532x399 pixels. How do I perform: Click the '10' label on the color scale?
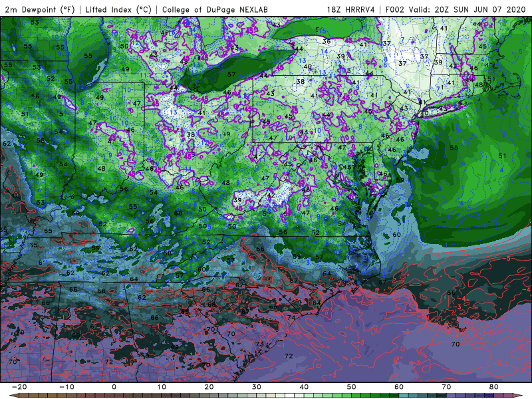click(162, 387)
